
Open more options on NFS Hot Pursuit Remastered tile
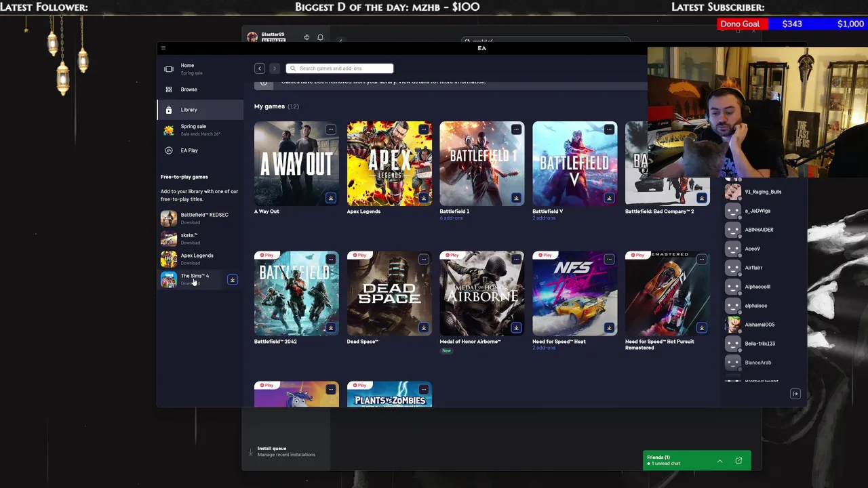702,260
